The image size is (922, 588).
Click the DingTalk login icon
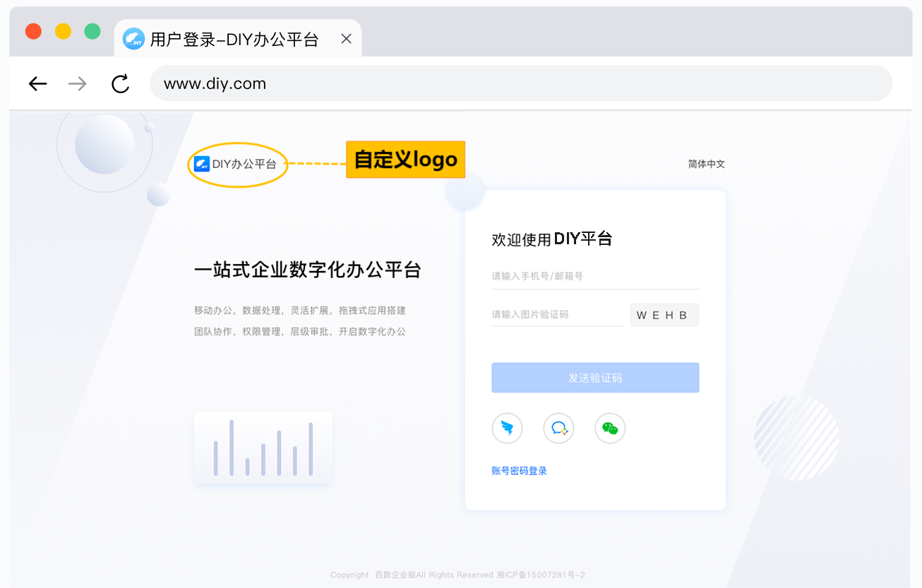click(x=507, y=428)
